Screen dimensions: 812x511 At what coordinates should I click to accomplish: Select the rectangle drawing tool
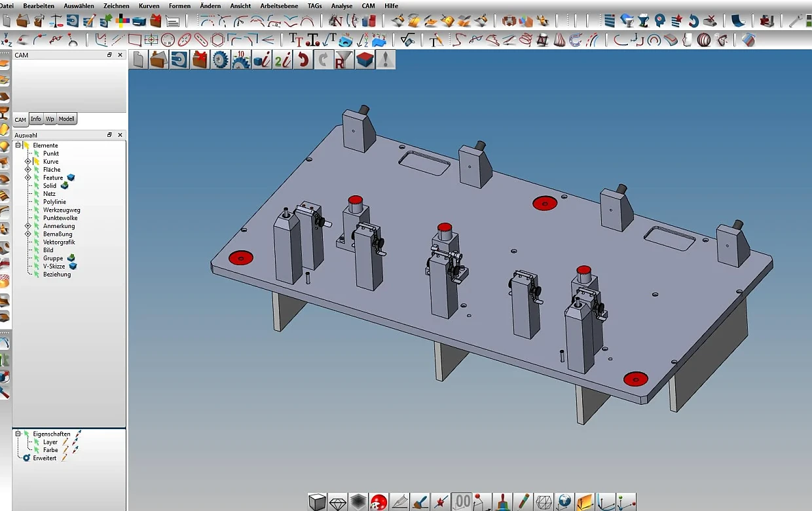pos(135,40)
